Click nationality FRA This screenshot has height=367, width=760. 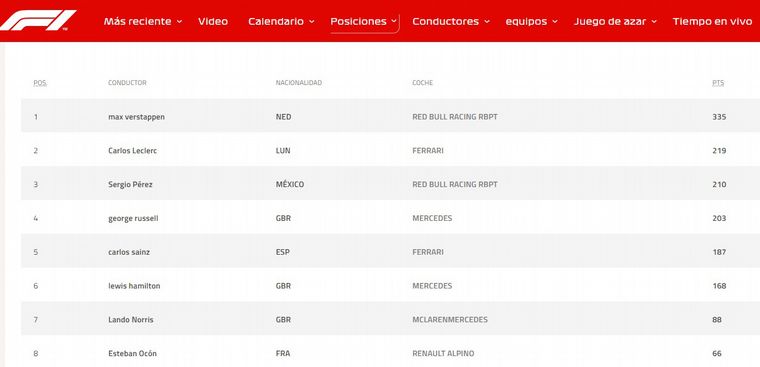pyautogui.click(x=283, y=354)
